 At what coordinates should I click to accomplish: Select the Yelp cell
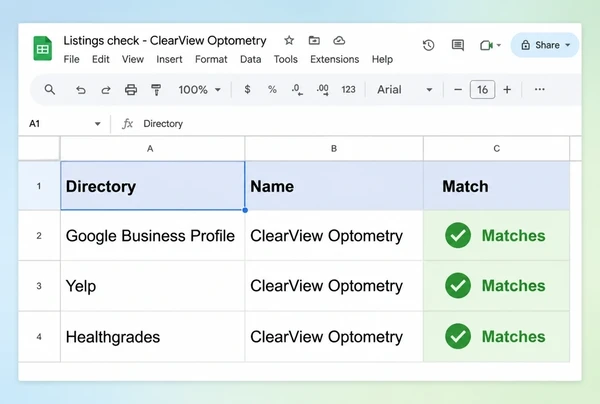(152, 286)
